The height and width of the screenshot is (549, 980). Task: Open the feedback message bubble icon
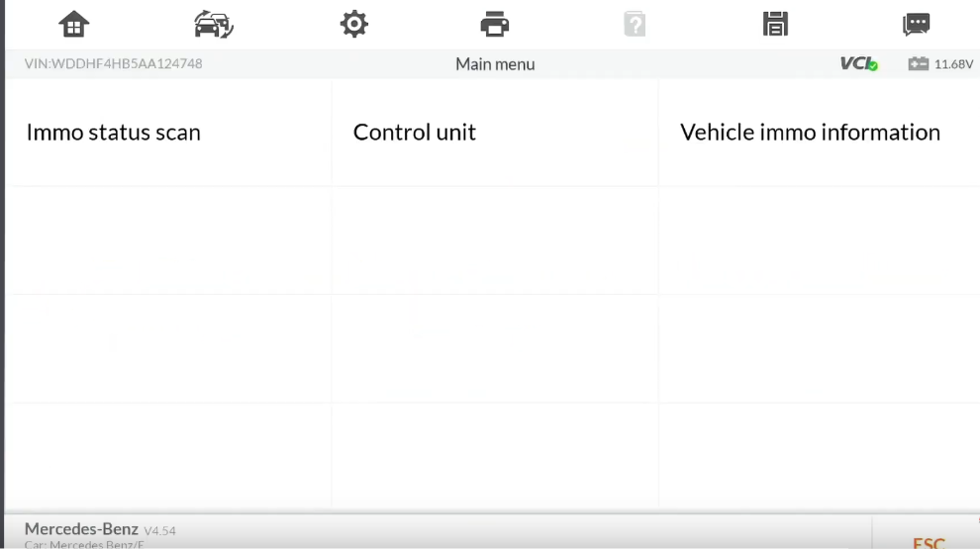(917, 25)
